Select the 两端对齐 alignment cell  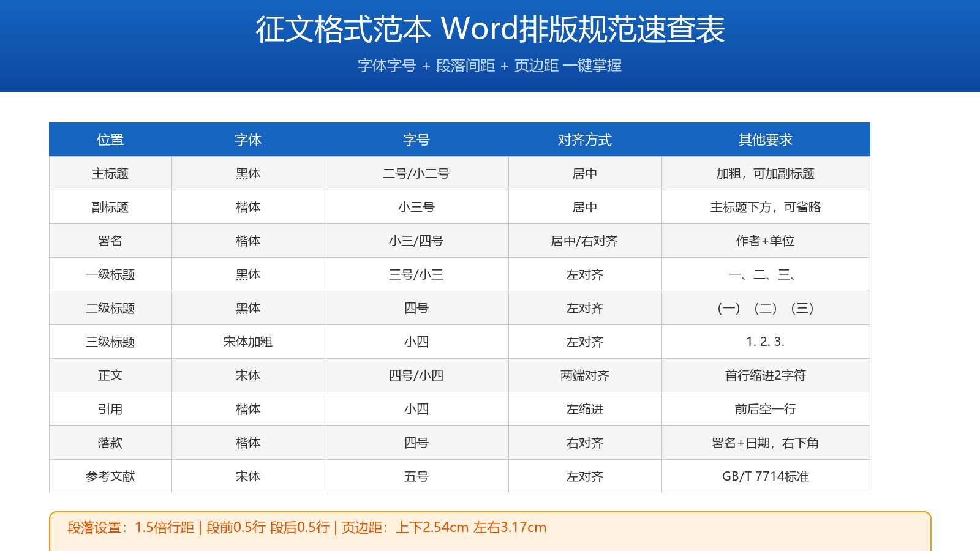pos(585,375)
